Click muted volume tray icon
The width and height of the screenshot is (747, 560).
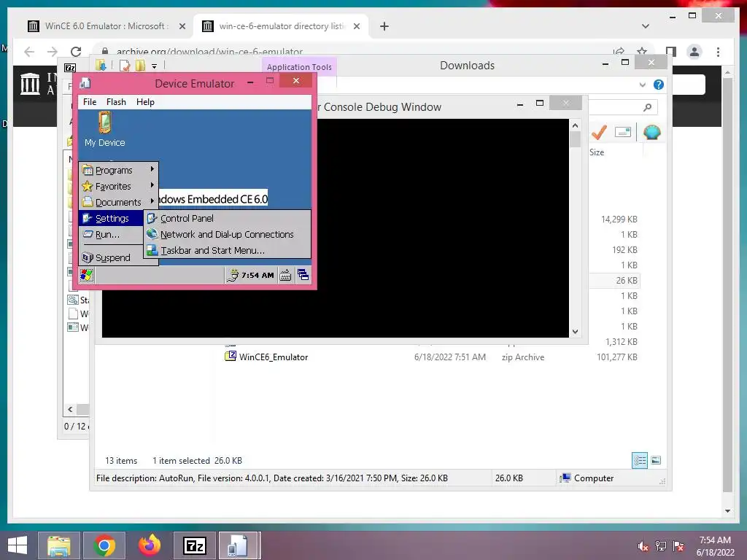click(x=643, y=546)
